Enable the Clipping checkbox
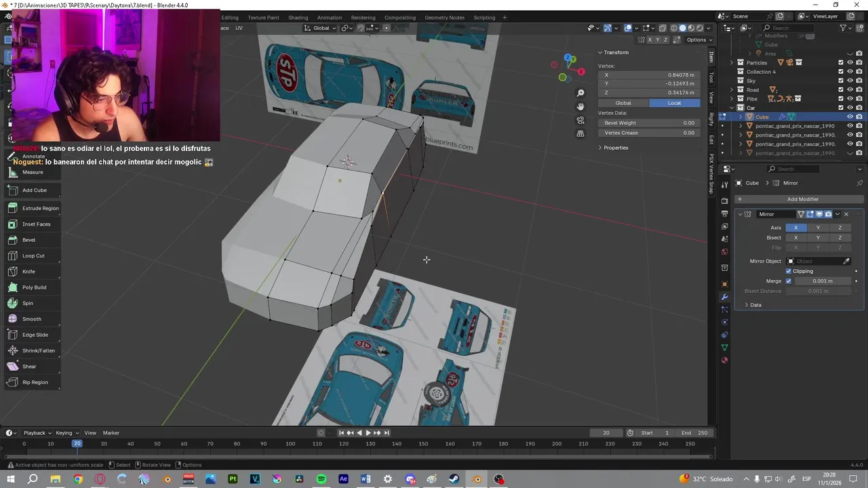 [x=789, y=271]
